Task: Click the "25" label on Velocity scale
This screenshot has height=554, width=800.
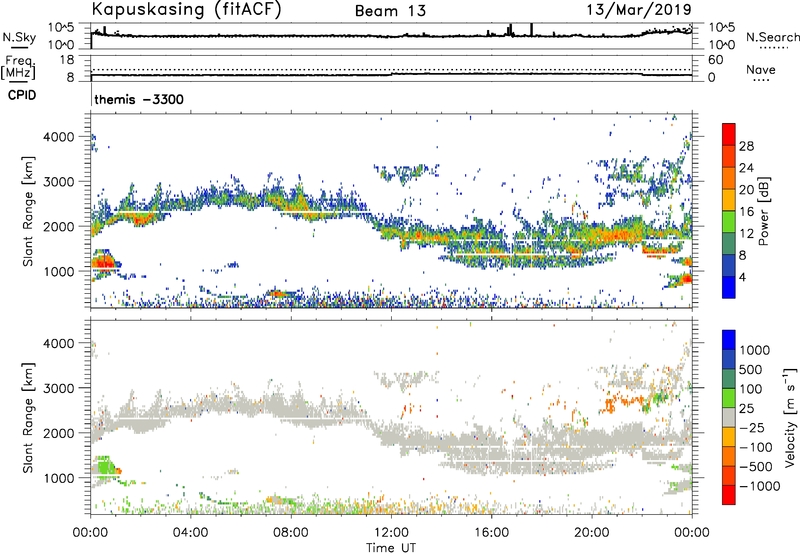Action: [746, 409]
